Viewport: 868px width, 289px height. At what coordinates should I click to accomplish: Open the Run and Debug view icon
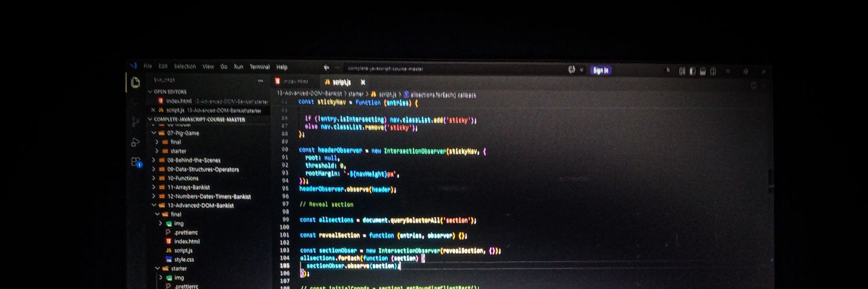point(135,142)
